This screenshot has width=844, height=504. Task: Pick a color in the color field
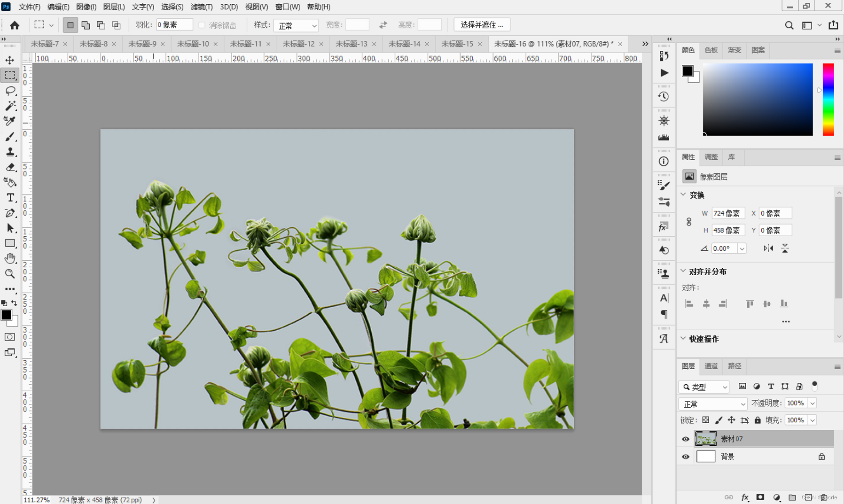coord(758,100)
